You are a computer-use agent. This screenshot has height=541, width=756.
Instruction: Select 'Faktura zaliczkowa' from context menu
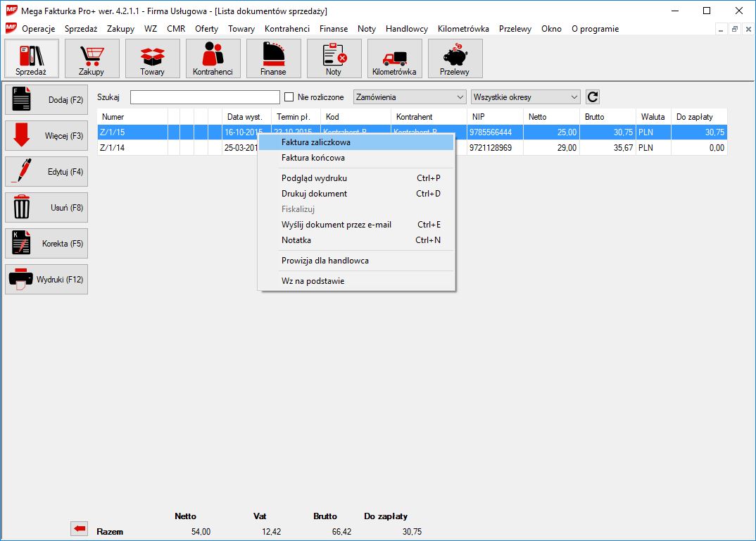coord(315,142)
